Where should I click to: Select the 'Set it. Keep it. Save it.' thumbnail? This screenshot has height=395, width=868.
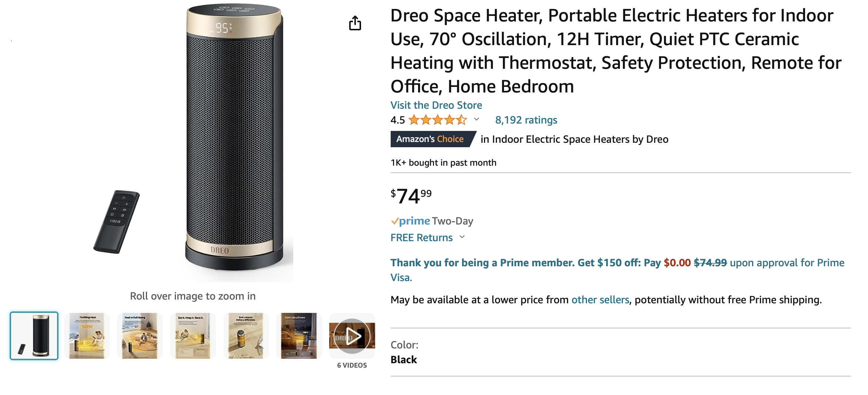click(193, 336)
